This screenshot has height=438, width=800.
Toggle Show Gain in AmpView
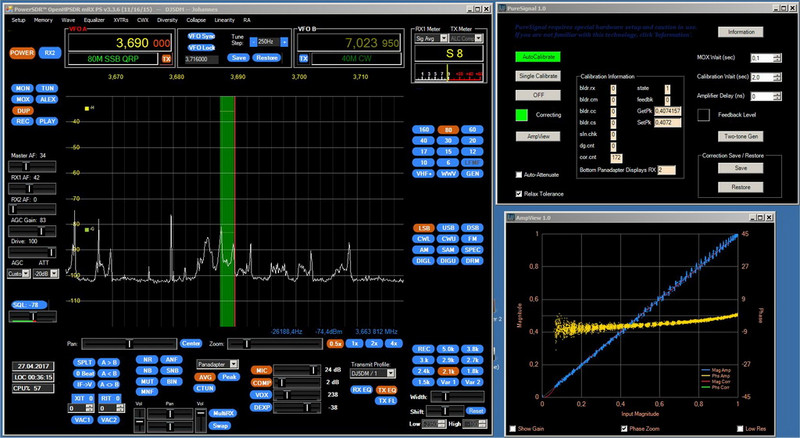tap(513, 429)
